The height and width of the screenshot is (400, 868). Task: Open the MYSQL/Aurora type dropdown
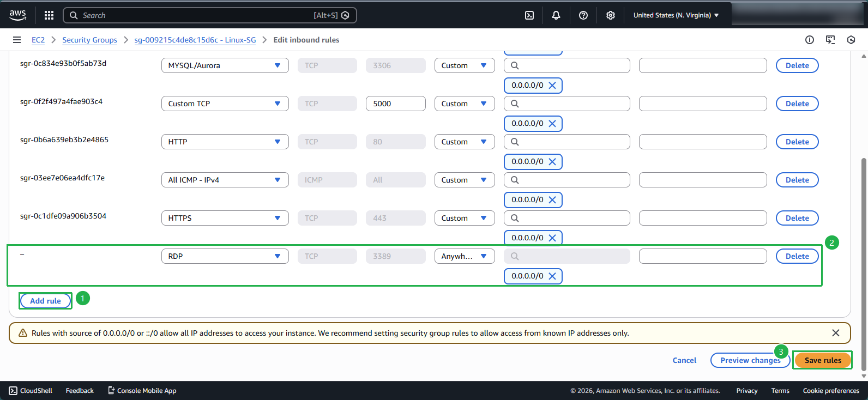pos(225,65)
